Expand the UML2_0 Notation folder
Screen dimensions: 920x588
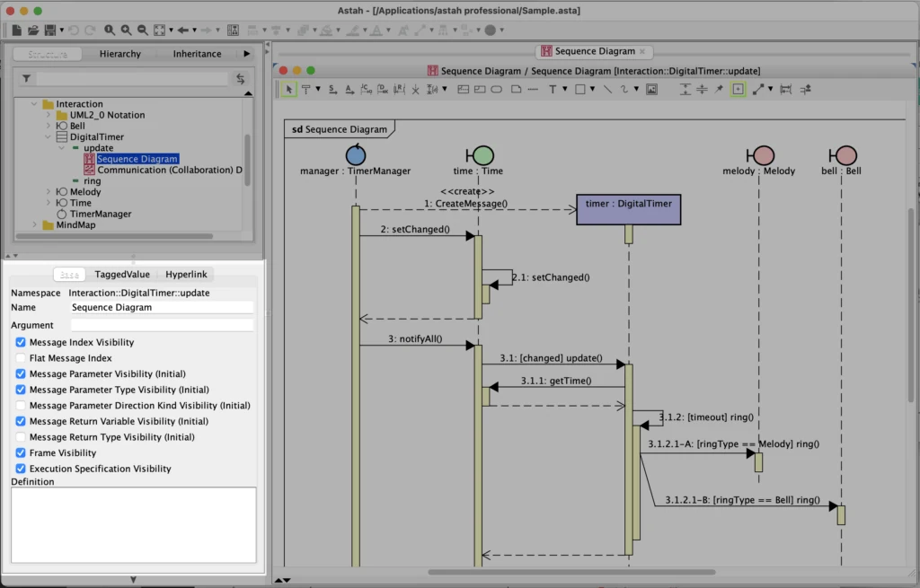pos(49,115)
